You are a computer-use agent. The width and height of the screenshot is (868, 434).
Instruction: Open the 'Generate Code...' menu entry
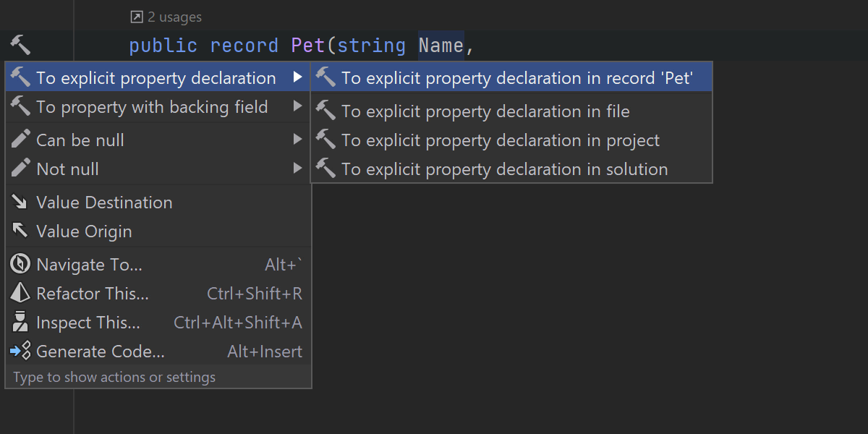point(158,352)
